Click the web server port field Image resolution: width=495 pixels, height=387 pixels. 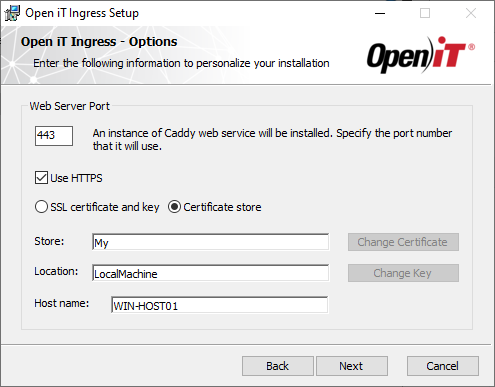pos(54,136)
